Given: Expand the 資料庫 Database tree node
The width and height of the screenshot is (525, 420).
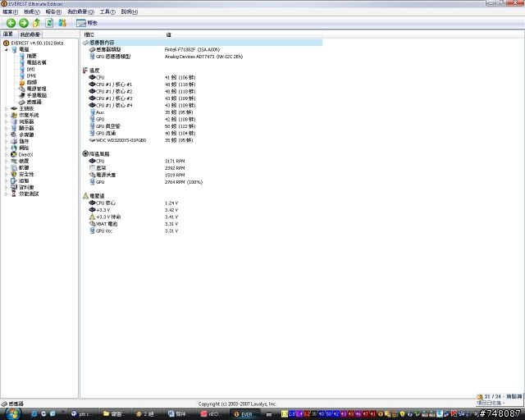Looking at the screenshot, I should click(6, 187).
